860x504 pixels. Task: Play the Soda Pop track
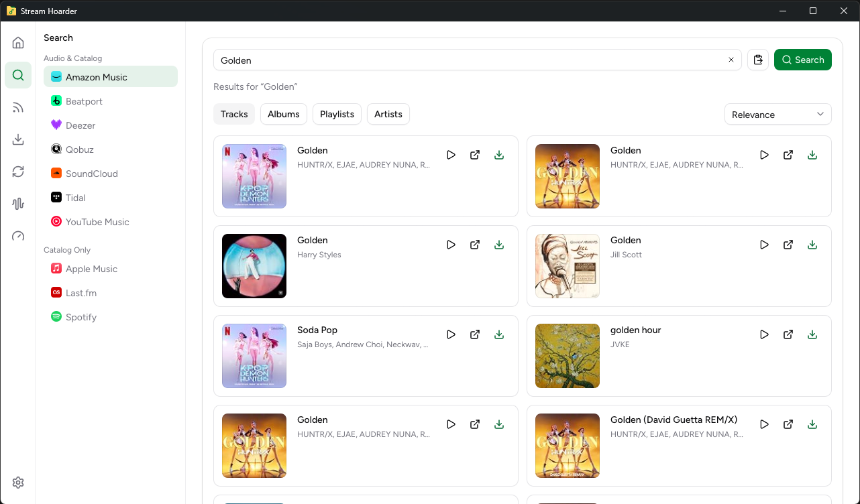point(451,334)
